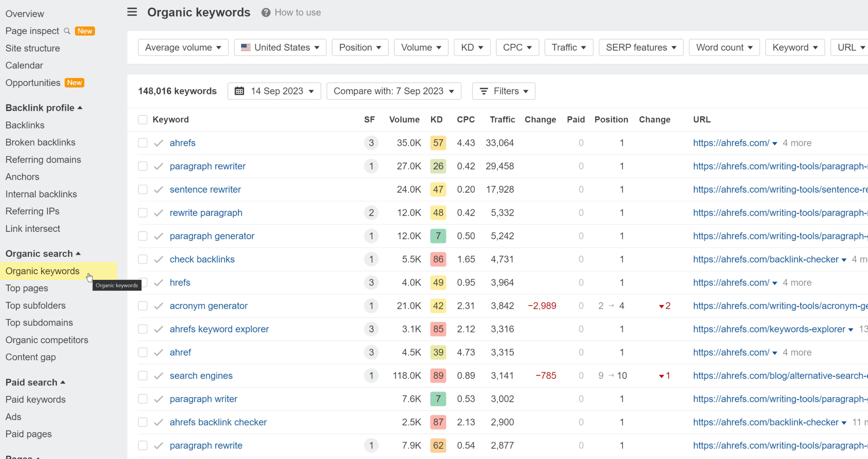Click KD badge 86 for check backlinks
Viewport: 868px width, 459px height.
coord(438,260)
